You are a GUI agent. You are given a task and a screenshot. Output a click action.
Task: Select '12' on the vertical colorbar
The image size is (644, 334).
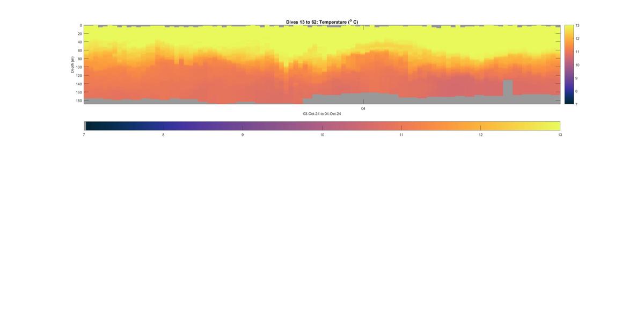[x=577, y=39]
